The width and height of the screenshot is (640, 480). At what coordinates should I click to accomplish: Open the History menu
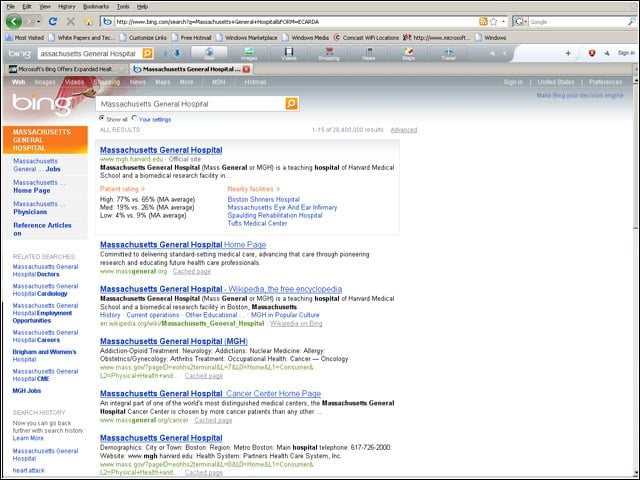pyautogui.click(x=67, y=7)
